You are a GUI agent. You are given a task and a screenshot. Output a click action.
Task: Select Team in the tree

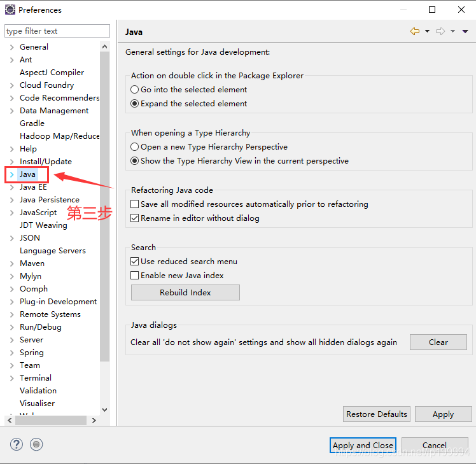click(x=30, y=365)
